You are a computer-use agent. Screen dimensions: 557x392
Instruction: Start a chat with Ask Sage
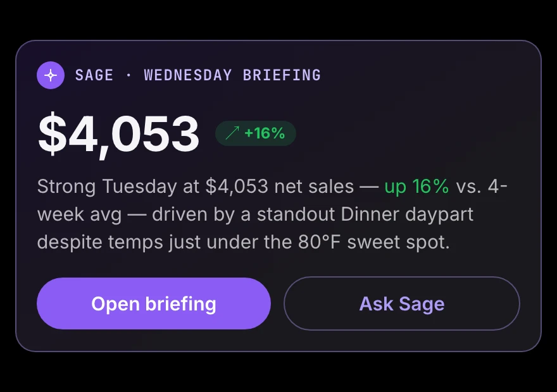[402, 303]
